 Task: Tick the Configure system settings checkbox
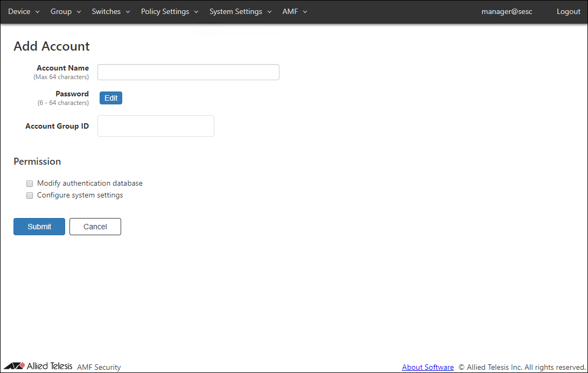coord(30,195)
